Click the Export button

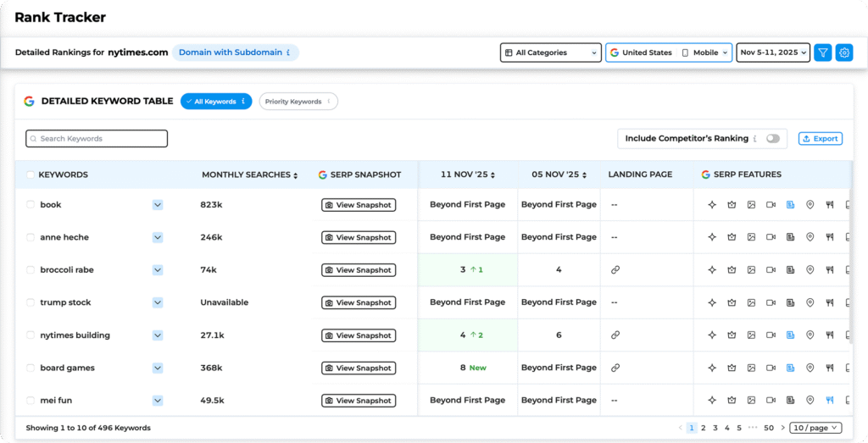pyautogui.click(x=820, y=139)
